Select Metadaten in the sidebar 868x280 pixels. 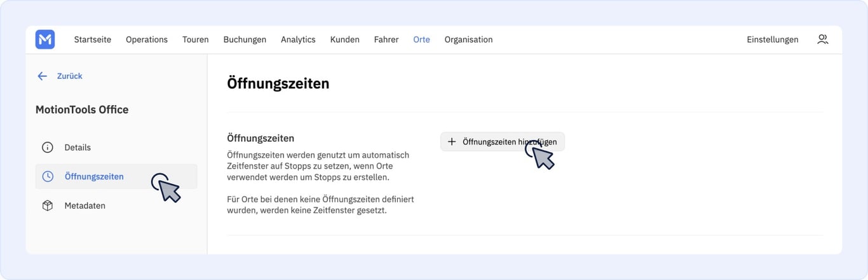(x=116, y=206)
